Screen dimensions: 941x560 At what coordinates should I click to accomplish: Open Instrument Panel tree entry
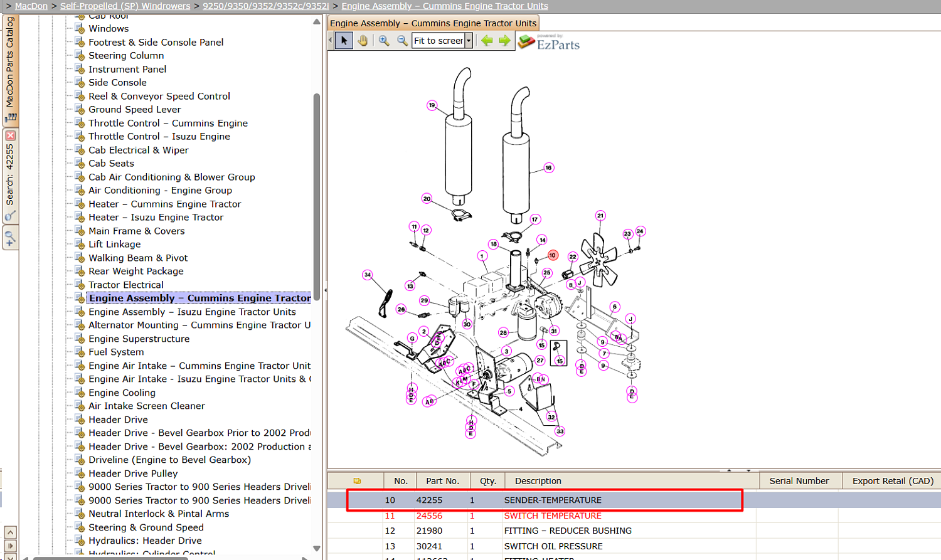click(x=127, y=69)
